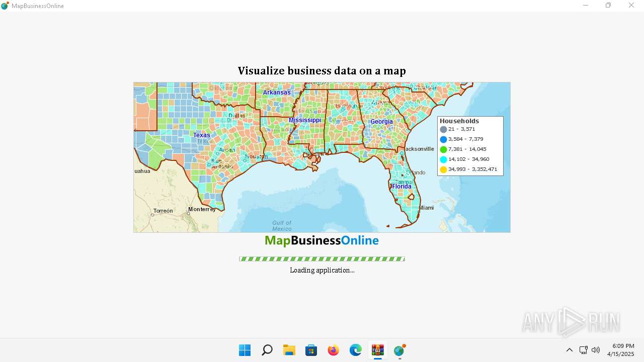Image resolution: width=644 pixels, height=362 pixels.
Task: Click the Arkansas label on the map
Action: [277, 93]
